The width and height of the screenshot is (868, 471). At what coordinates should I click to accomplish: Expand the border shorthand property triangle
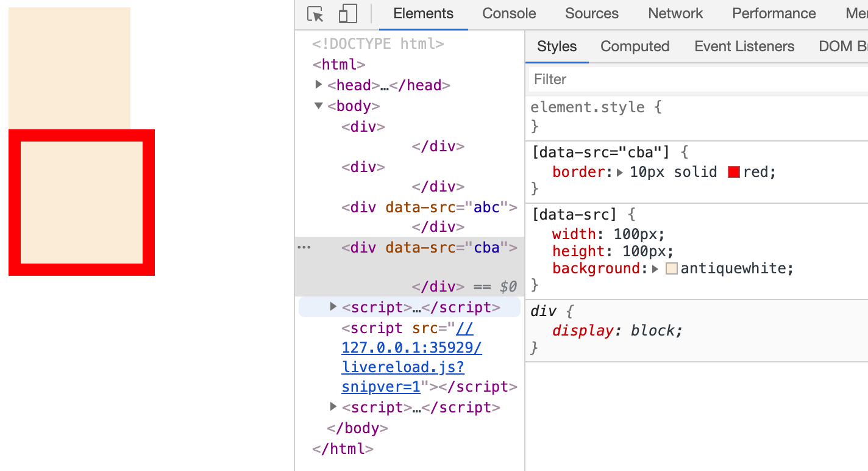tap(620, 173)
